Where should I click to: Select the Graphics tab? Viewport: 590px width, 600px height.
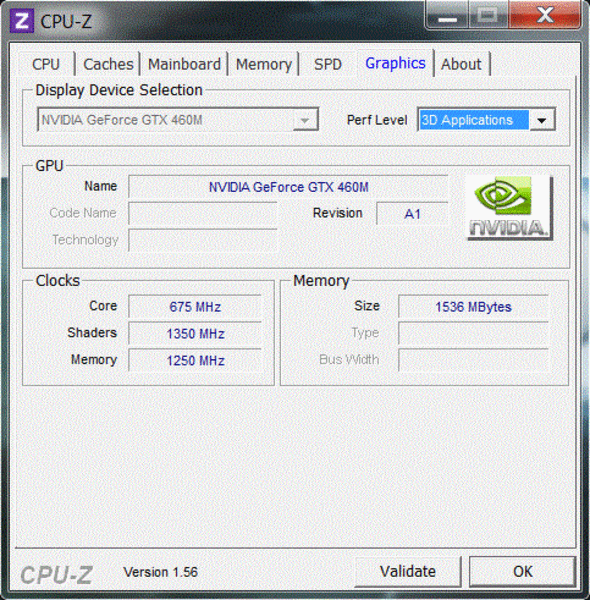[x=395, y=63]
